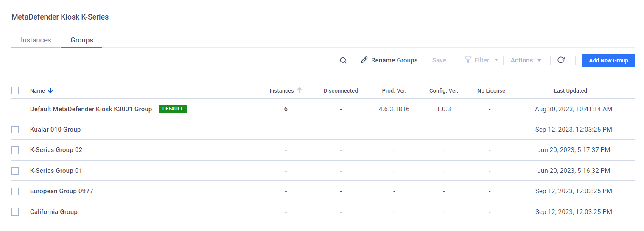Screen dimensions: 644x231
Task: Select the California Group checkbox
Action: 15,212
